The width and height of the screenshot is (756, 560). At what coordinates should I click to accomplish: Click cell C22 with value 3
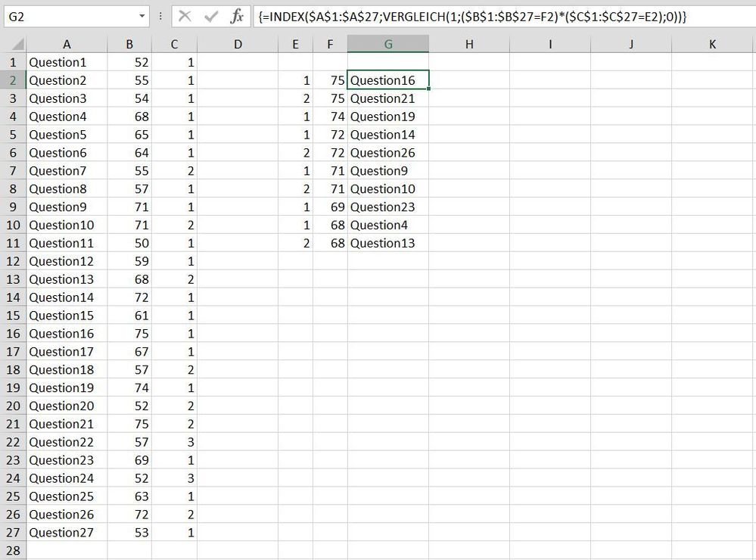point(174,442)
